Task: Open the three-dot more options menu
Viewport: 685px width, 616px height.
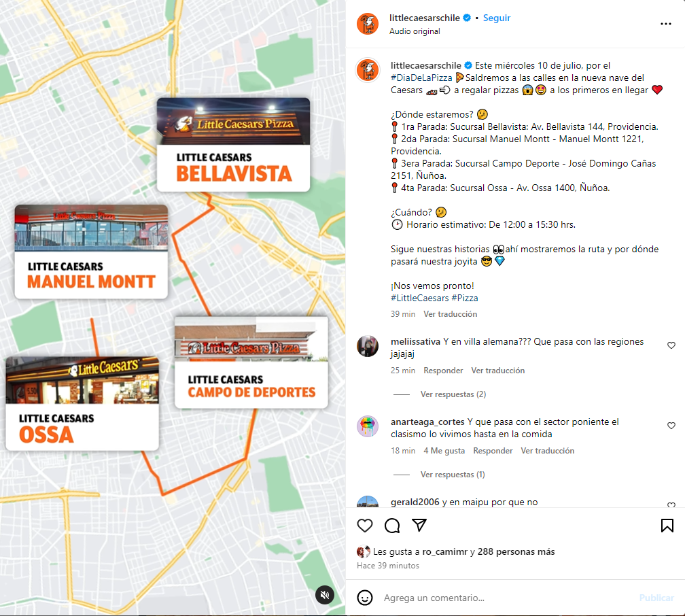Action: (666, 24)
